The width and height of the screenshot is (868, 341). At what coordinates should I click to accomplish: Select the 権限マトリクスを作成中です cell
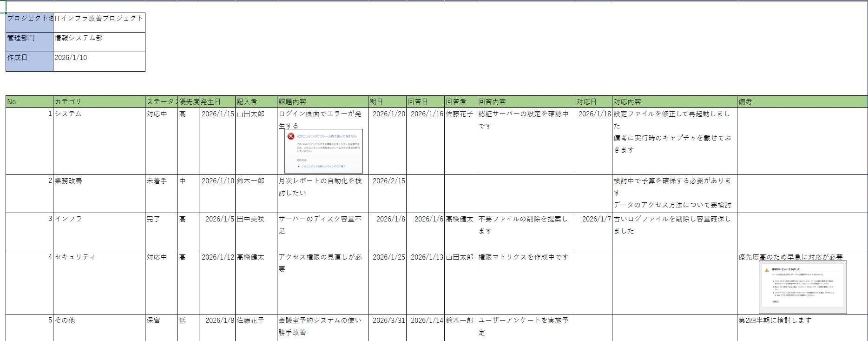[x=526, y=283]
